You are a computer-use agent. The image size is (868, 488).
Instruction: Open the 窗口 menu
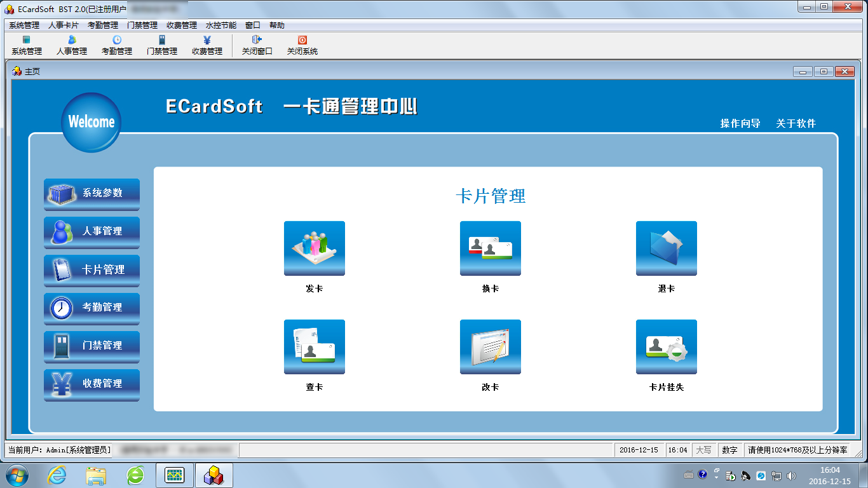point(253,25)
